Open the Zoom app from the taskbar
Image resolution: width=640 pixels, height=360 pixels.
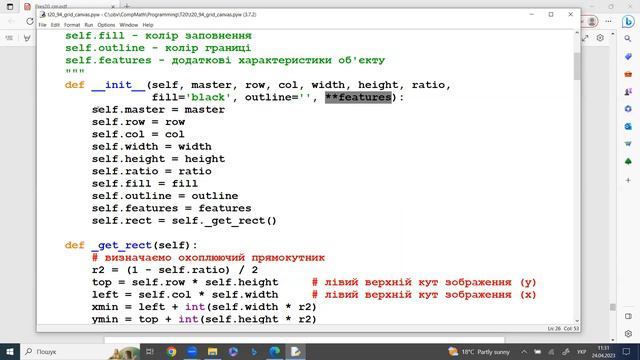pos(192,351)
